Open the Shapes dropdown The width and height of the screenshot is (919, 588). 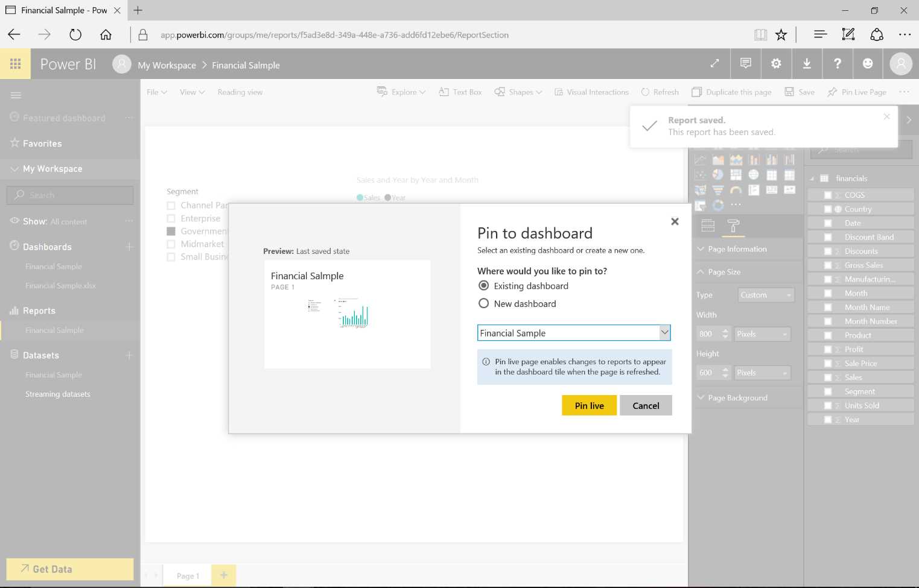click(x=518, y=92)
